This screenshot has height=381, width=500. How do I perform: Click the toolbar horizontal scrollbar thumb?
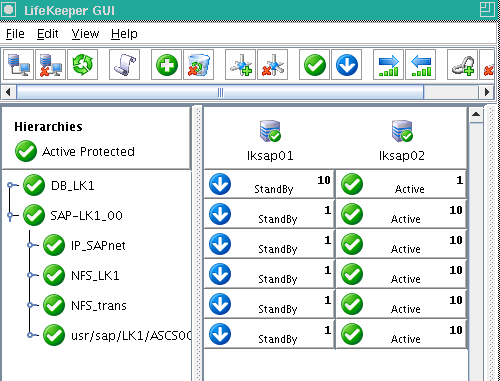click(x=220, y=92)
